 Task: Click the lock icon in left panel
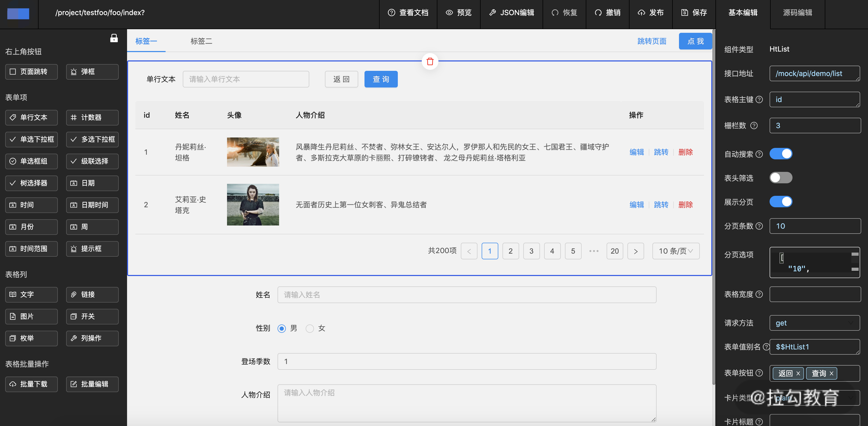114,38
